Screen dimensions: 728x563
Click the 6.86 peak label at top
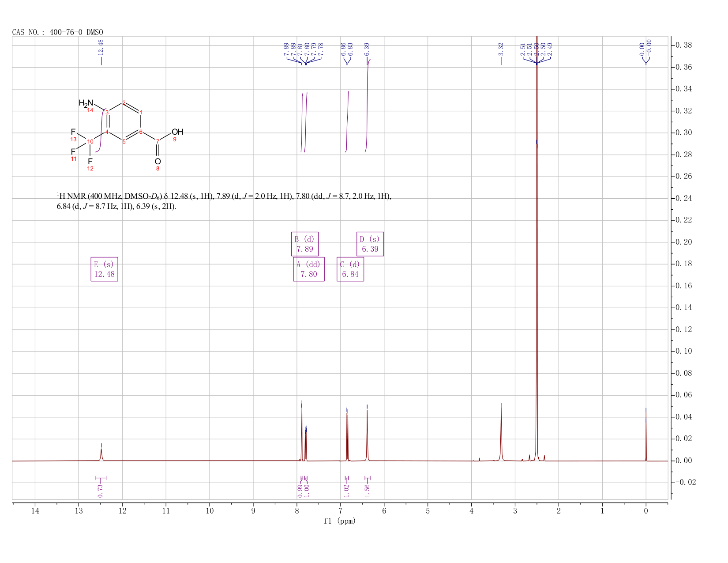click(x=343, y=49)
